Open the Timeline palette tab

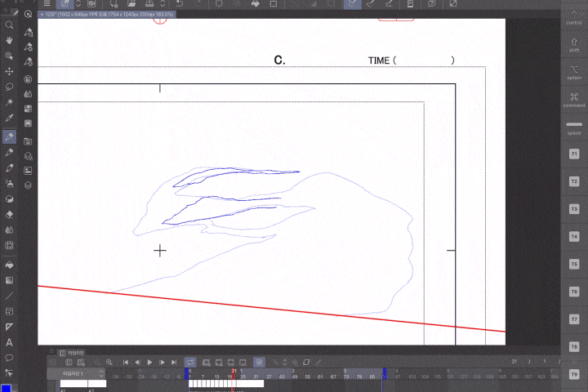(x=72, y=353)
